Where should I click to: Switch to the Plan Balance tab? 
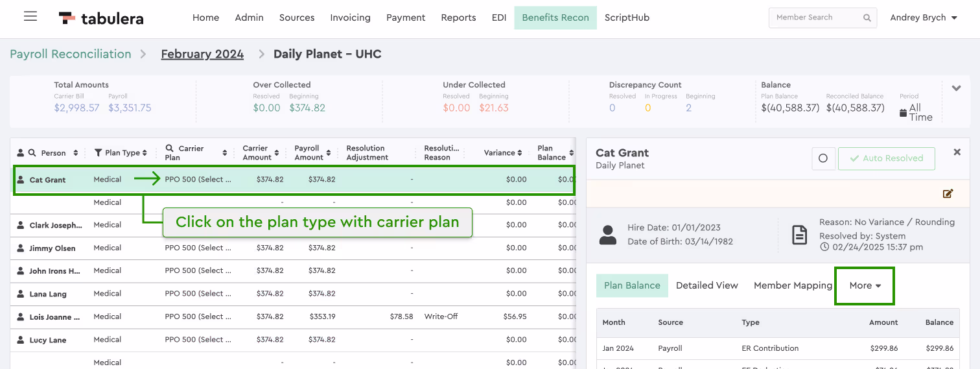click(632, 285)
